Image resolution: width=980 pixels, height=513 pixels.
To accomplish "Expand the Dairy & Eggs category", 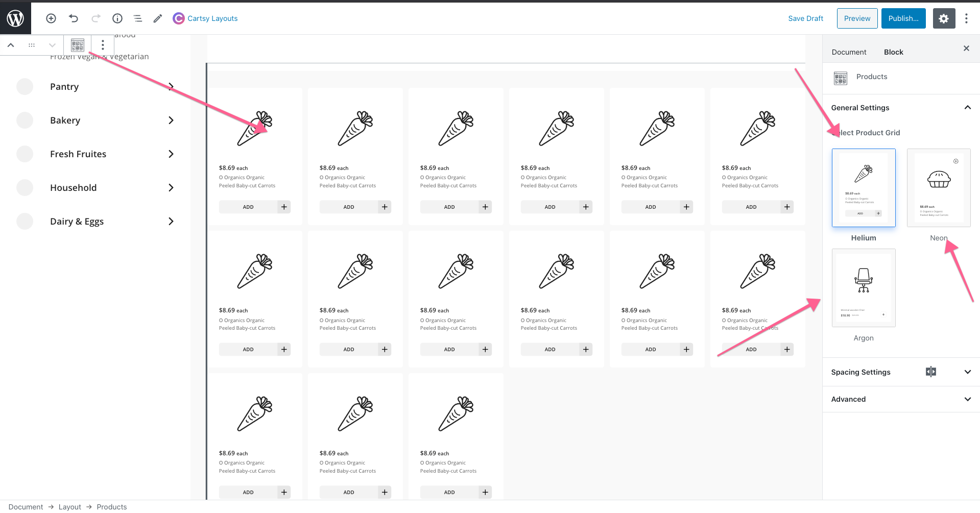I will [171, 221].
